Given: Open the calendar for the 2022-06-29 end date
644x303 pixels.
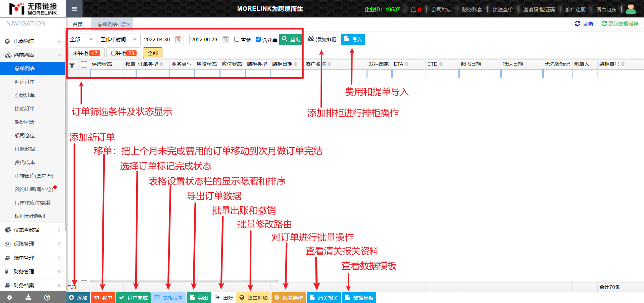Looking at the screenshot, I should (226, 39).
